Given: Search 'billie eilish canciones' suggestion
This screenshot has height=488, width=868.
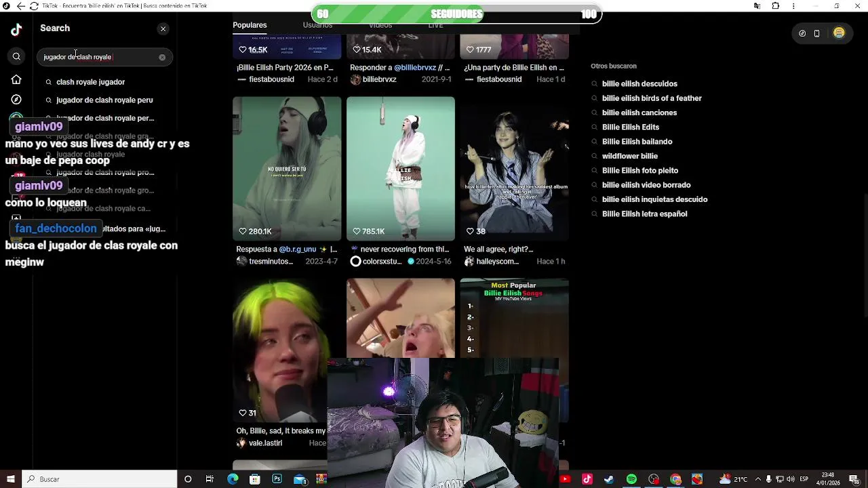Looking at the screenshot, I should coord(639,113).
